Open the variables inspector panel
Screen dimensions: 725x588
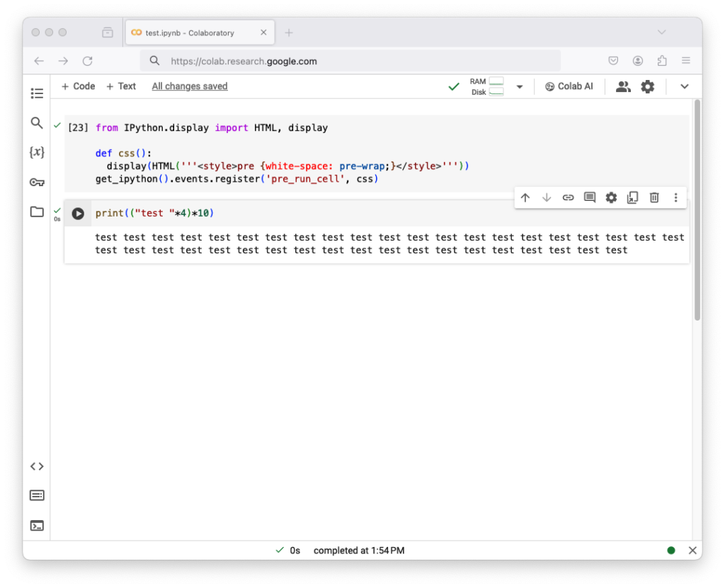pos(37,152)
